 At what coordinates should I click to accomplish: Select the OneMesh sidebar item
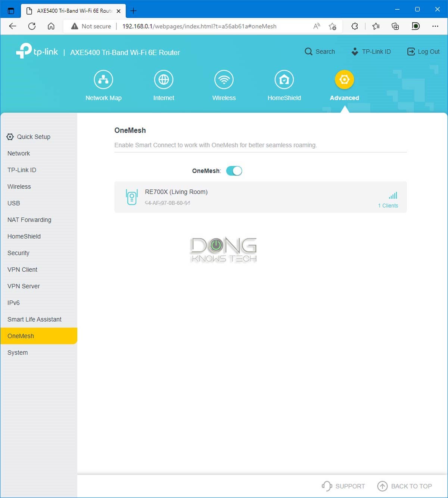[x=38, y=336]
